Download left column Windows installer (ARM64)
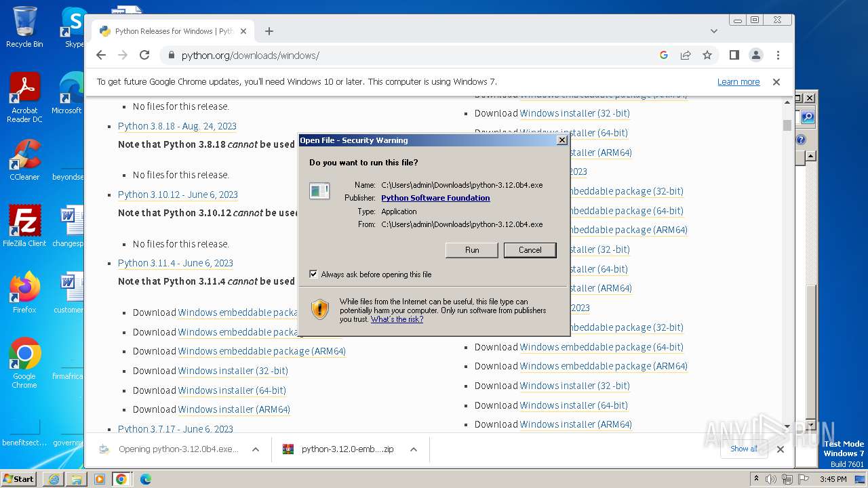This screenshot has height=488, width=868. click(x=234, y=409)
